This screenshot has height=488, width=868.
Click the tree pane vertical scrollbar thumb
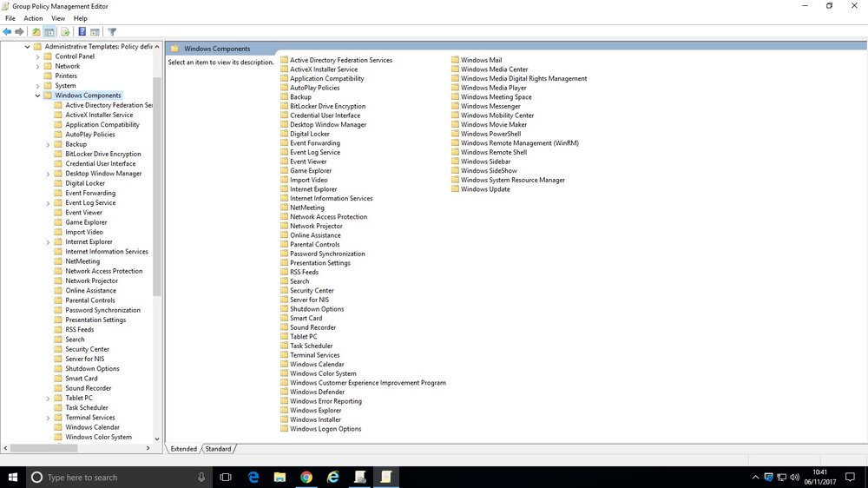point(156,186)
